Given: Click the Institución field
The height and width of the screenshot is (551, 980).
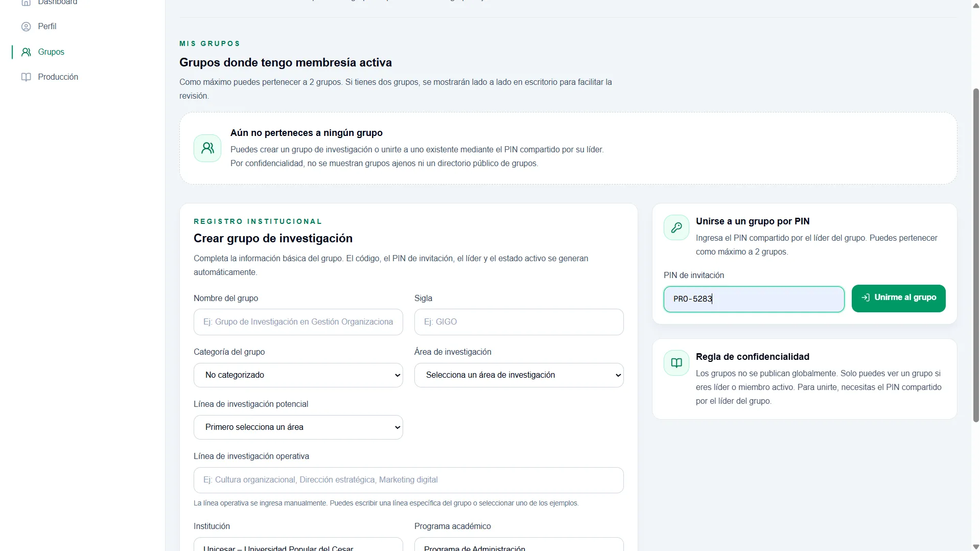Looking at the screenshot, I should pos(298,544).
